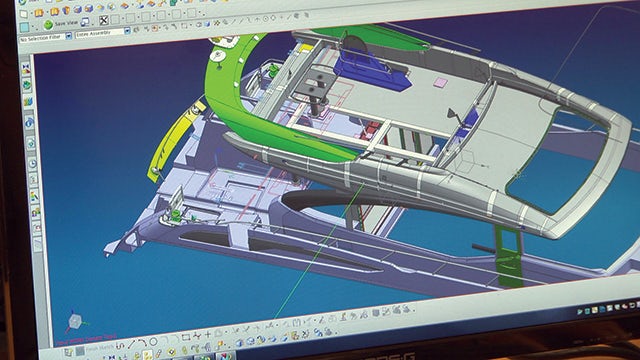This screenshot has height=360, width=640.
Task: Select the Point plus-sign tool
Action: [x=208, y=335]
